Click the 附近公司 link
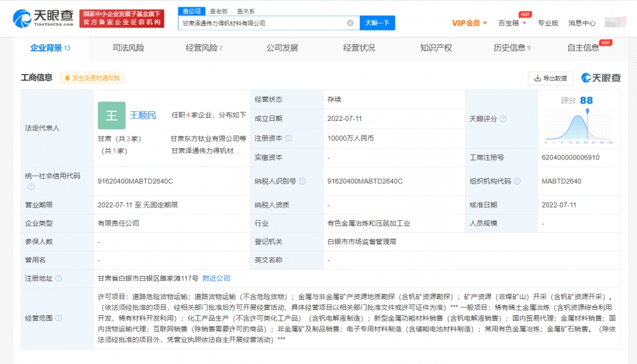Viewport: 637px width, 364px height. tap(216, 278)
